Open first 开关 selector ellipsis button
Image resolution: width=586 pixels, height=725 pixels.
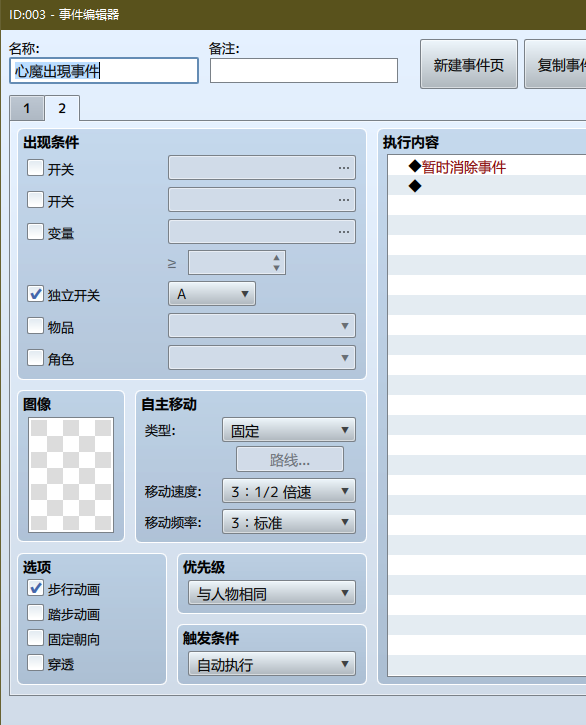[x=343, y=168]
